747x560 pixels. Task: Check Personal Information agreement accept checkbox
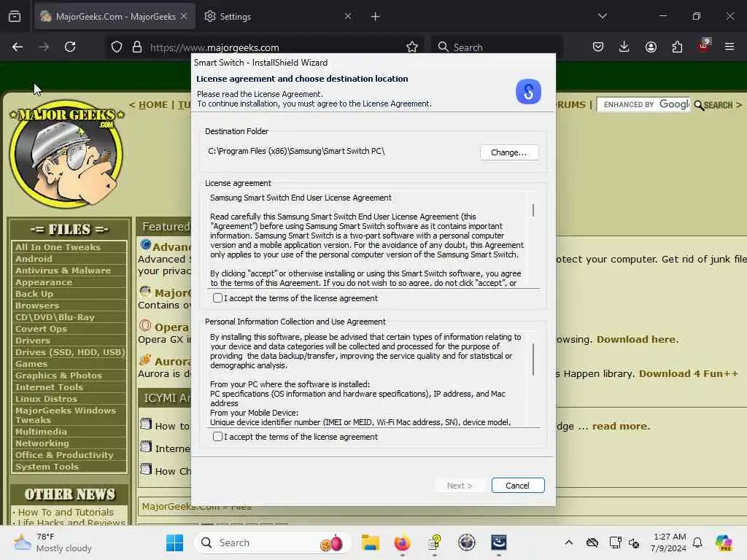pyautogui.click(x=217, y=437)
